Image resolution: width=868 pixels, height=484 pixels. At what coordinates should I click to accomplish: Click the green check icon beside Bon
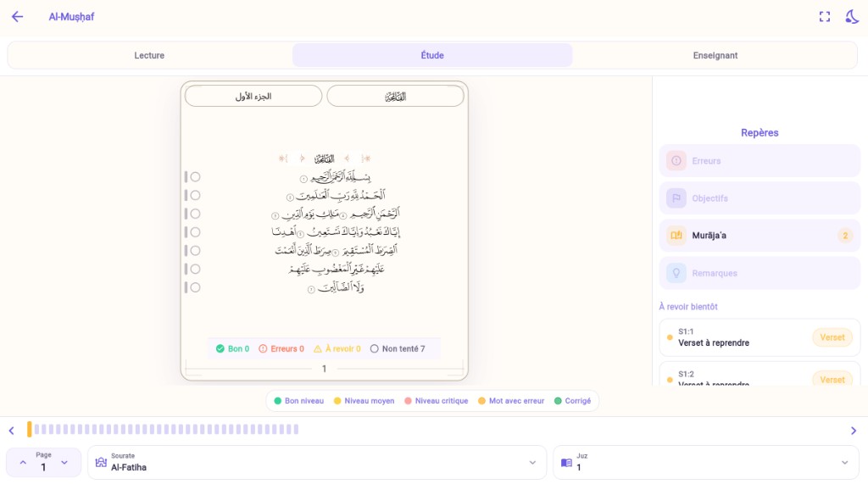tap(220, 348)
